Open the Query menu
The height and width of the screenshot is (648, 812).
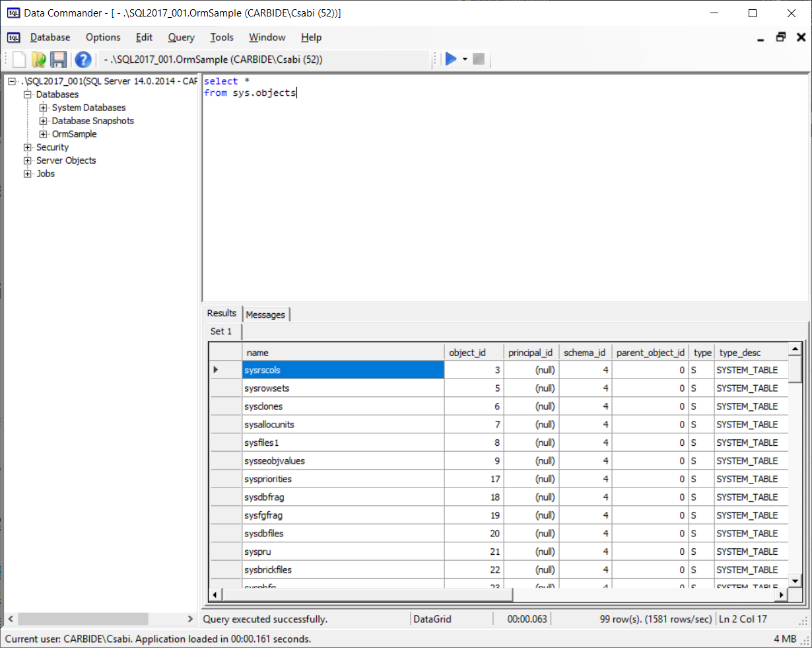pyautogui.click(x=181, y=38)
